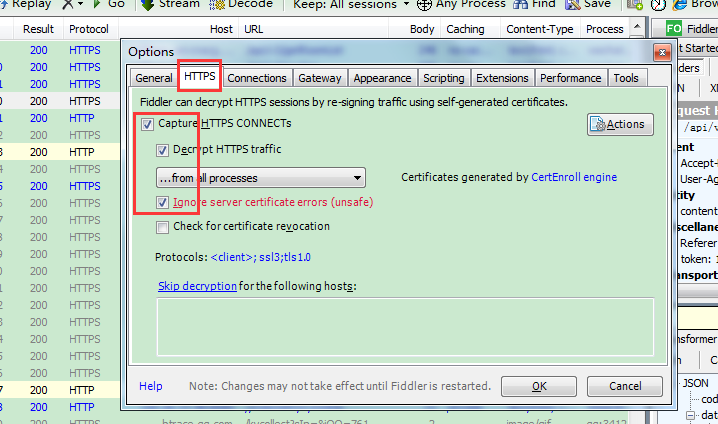Disable Ignore server certificate errors checkbox
The width and height of the screenshot is (718, 424).
click(x=163, y=202)
